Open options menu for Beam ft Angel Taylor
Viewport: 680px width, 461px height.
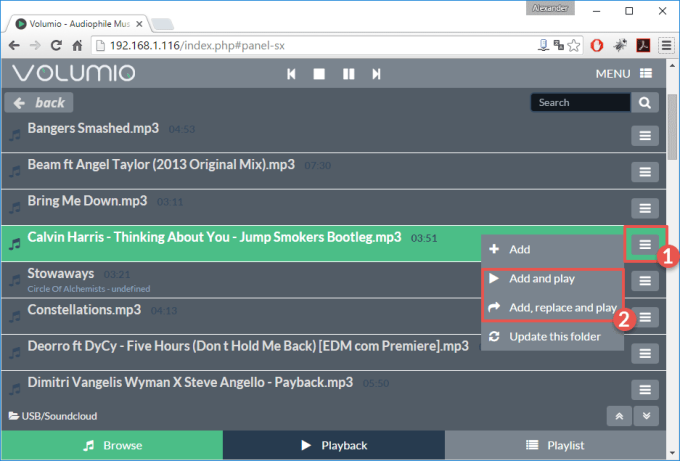[x=645, y=172]
